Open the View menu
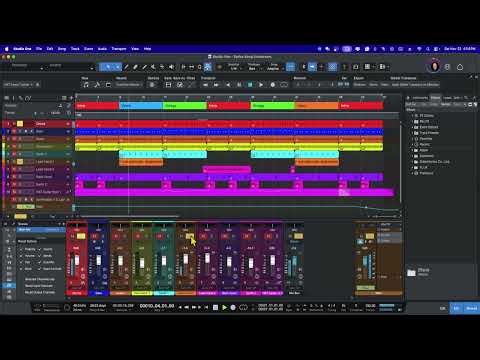This screenshot has height=360, width=480. tap(135, 49)
